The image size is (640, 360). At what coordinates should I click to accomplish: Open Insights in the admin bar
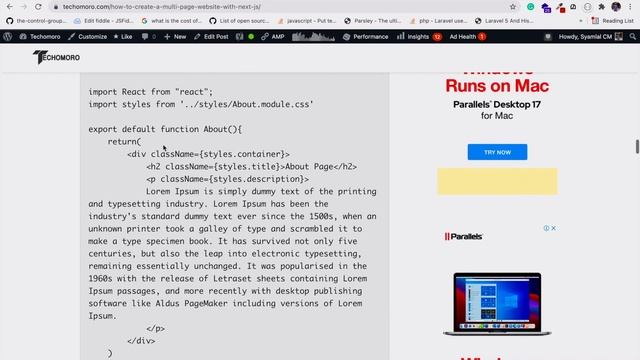pyautogui.click(x=419, y=36)
